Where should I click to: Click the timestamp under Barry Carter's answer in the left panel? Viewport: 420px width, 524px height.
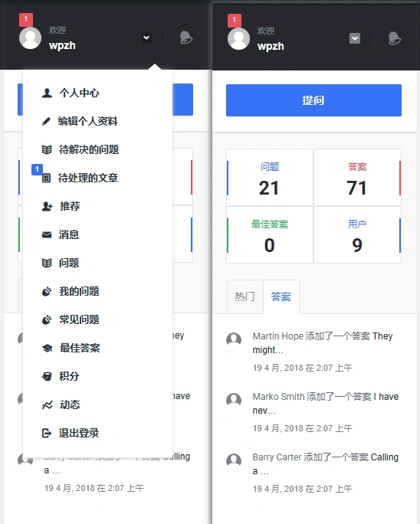click(x=94, y=488)
